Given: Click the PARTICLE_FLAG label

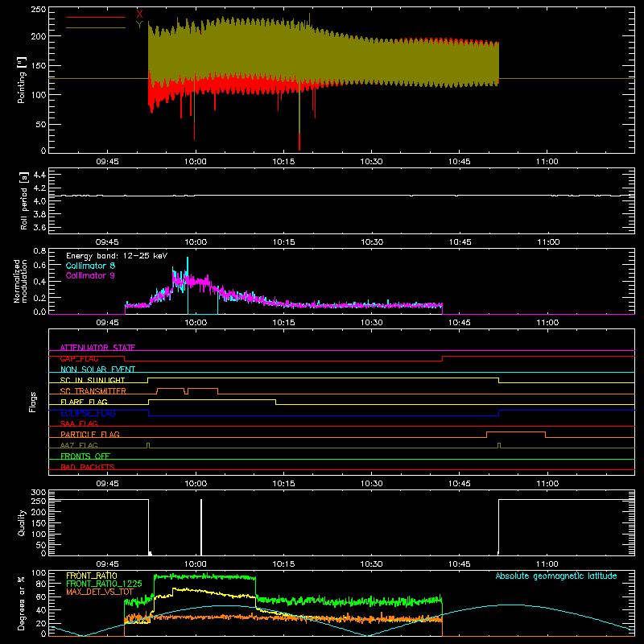Looking at the screenshot, I should point(90,434).
